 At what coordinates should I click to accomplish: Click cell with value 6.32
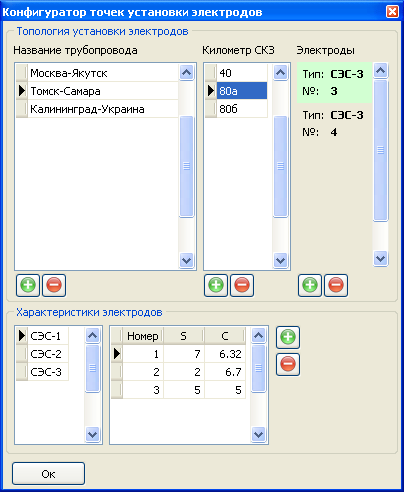point(225,354)
